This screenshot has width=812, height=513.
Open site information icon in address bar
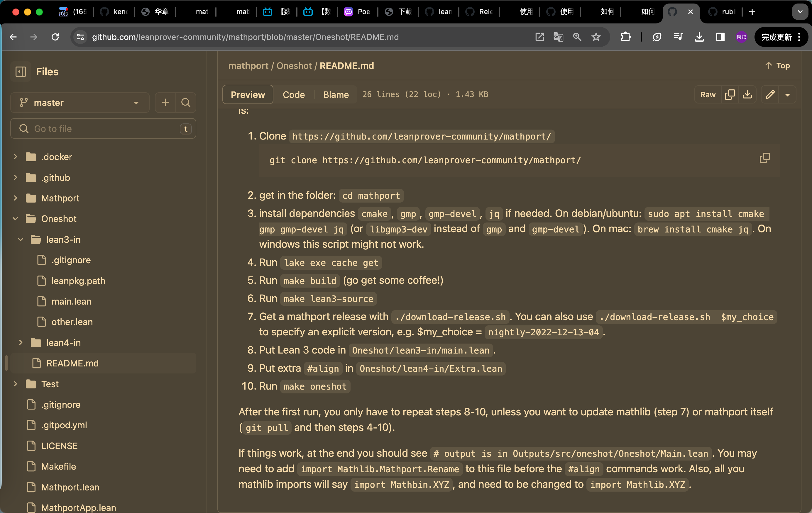80,37
